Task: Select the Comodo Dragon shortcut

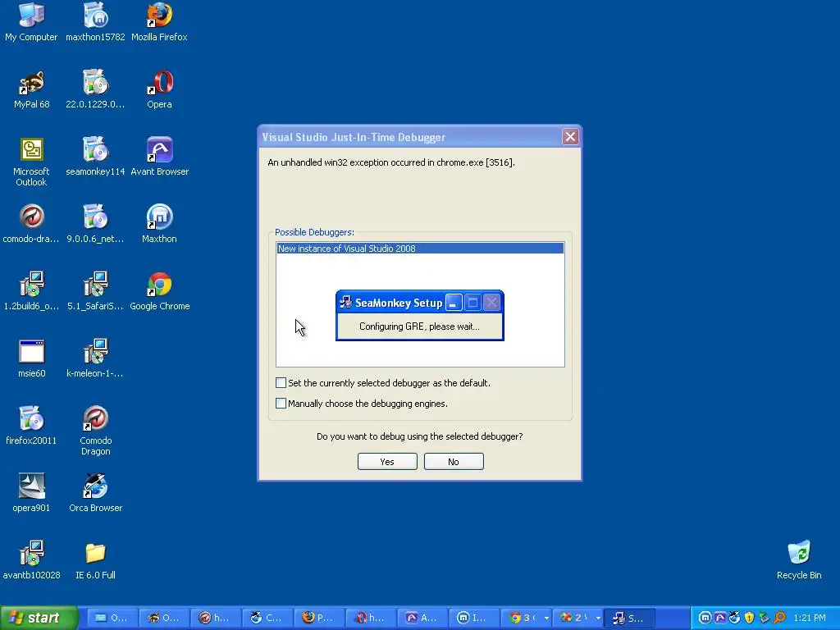Action: click(x=95, y=430)
